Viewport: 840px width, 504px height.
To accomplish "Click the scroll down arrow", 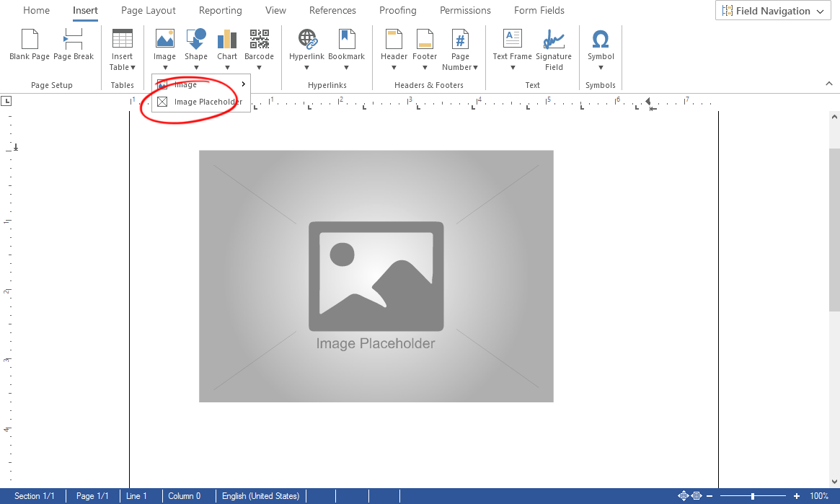I will (834, 482).
